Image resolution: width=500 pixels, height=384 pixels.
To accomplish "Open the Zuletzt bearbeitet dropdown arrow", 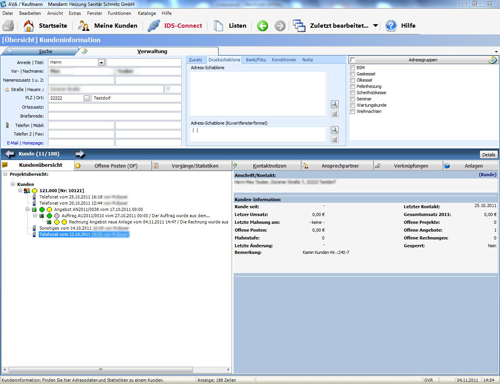I will (375, 26).
